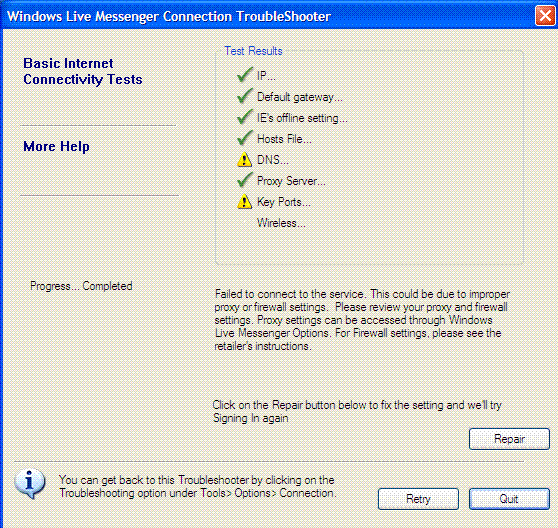Click the checkmark next to Proxy Server
Image resolution: width=558 pixels, height=528 pixels.
[245, 180]
